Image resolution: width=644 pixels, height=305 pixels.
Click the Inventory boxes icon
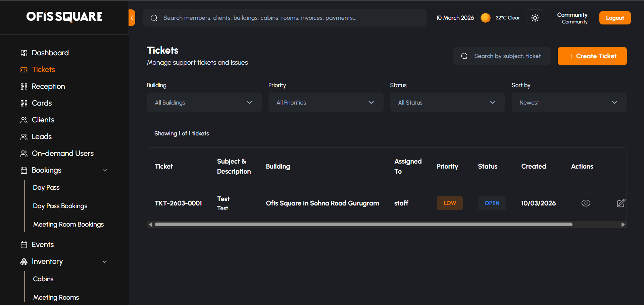click(24, 261)
